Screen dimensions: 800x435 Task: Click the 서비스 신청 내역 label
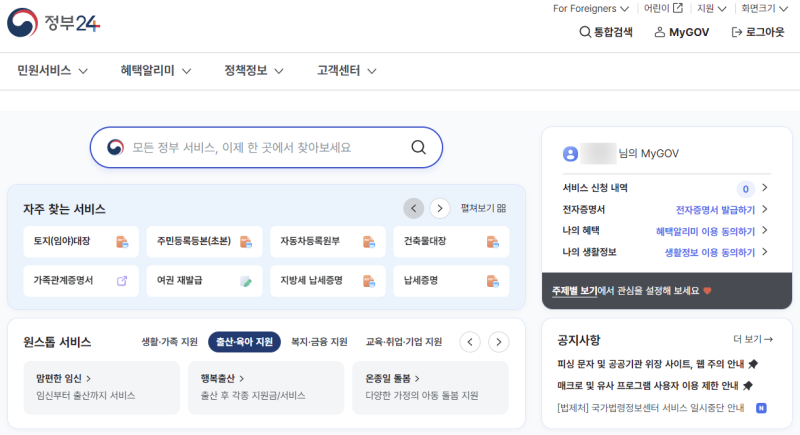(595, 188)
